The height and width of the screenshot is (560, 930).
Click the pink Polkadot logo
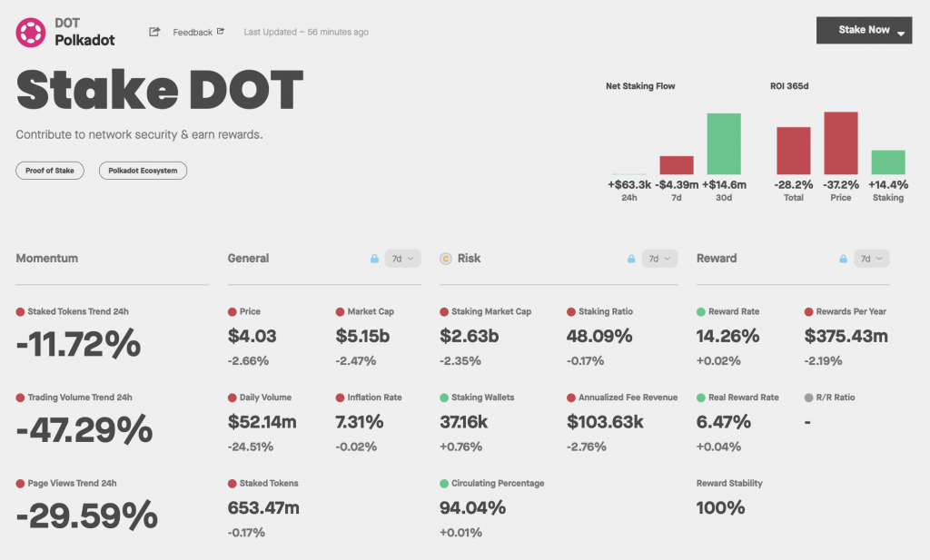(x=30, y=32)
